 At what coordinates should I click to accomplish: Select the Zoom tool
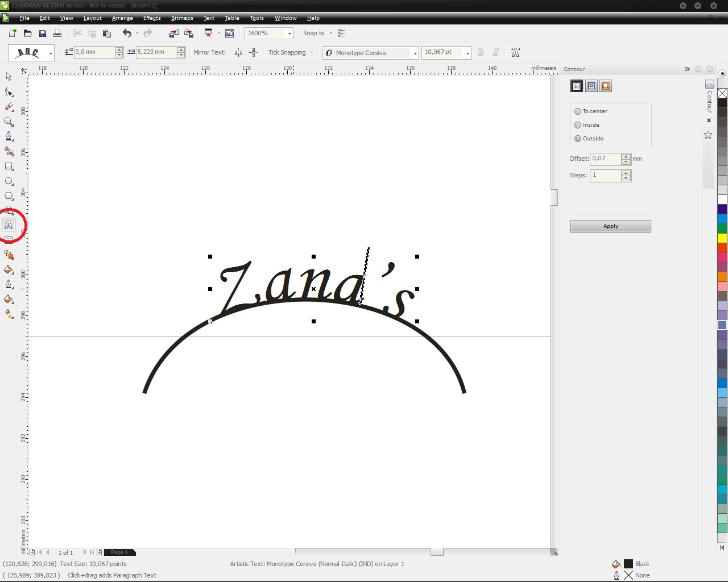point(9,122)
